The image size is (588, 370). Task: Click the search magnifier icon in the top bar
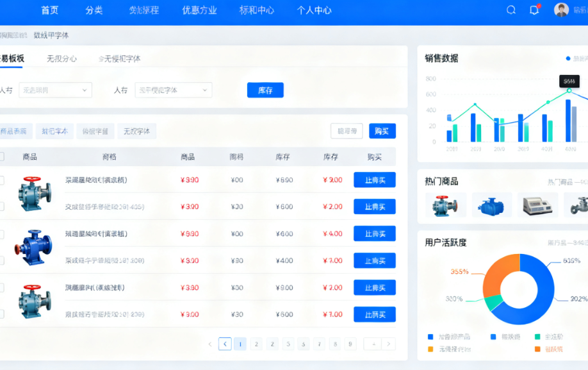(511, 10)
